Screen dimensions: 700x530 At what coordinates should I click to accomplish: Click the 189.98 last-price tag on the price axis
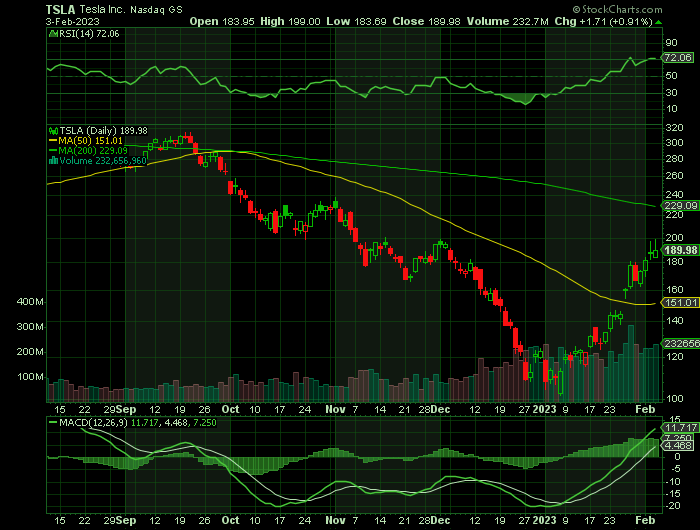pyautogui.click(x=680, y=250)
